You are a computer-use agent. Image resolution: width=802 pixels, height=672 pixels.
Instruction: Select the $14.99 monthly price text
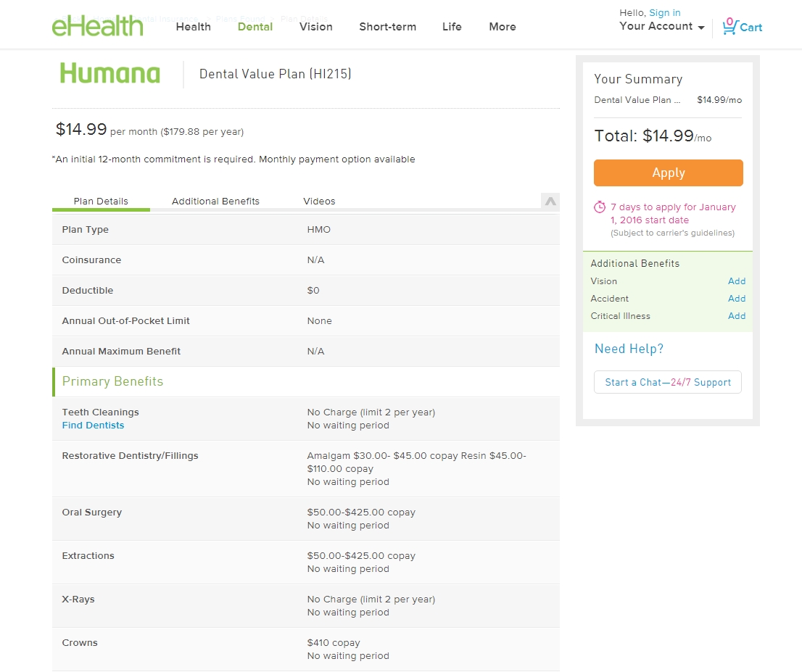(80, 129)
